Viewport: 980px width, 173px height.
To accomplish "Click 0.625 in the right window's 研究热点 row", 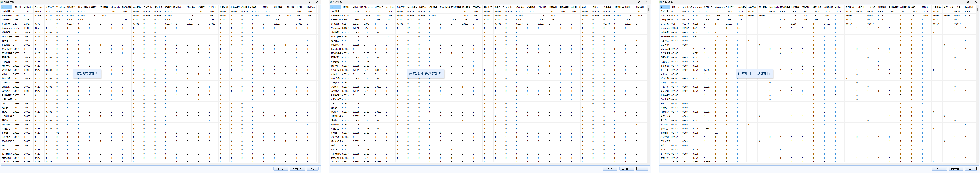I will click(x=696, y=24).
